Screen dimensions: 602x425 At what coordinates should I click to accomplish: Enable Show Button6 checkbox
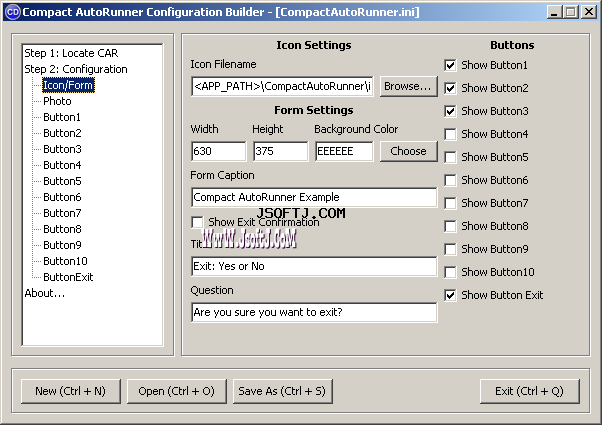450,180
